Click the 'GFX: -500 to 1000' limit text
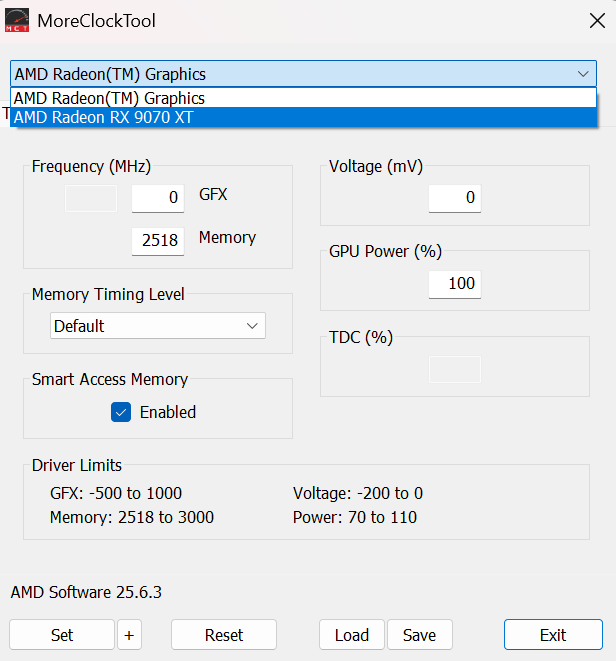Viewport: 616px width, 661px height. 116,493
